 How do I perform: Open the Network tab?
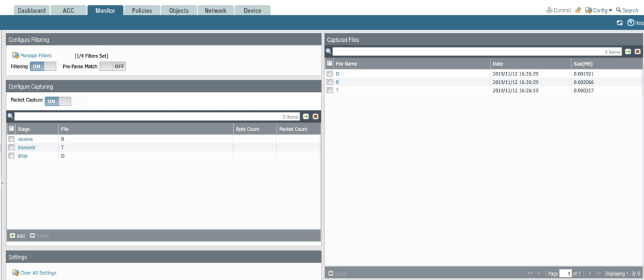point(215,10)
